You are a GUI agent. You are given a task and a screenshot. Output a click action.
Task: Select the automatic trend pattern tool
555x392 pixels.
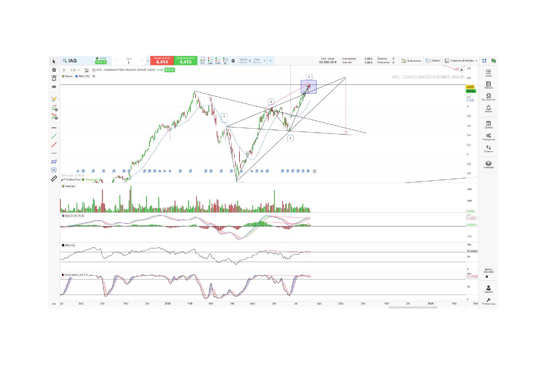pos(54,116)
